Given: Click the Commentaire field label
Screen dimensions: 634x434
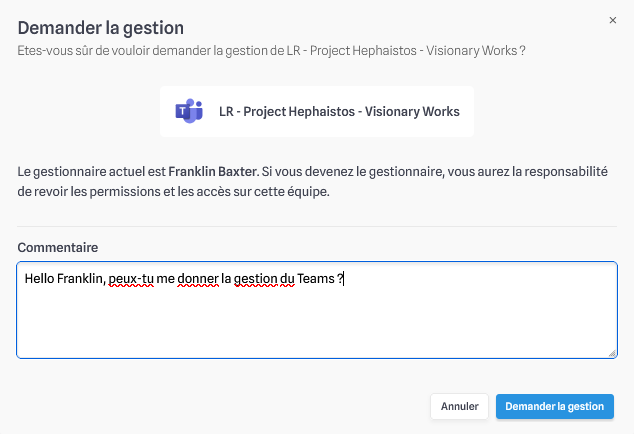Looking at the screenshot, I should coord(58,247).
